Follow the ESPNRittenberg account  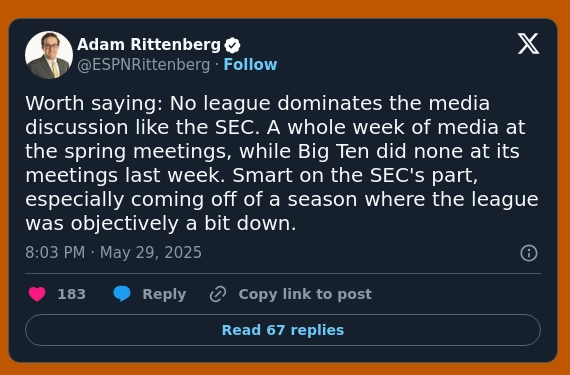250,65
